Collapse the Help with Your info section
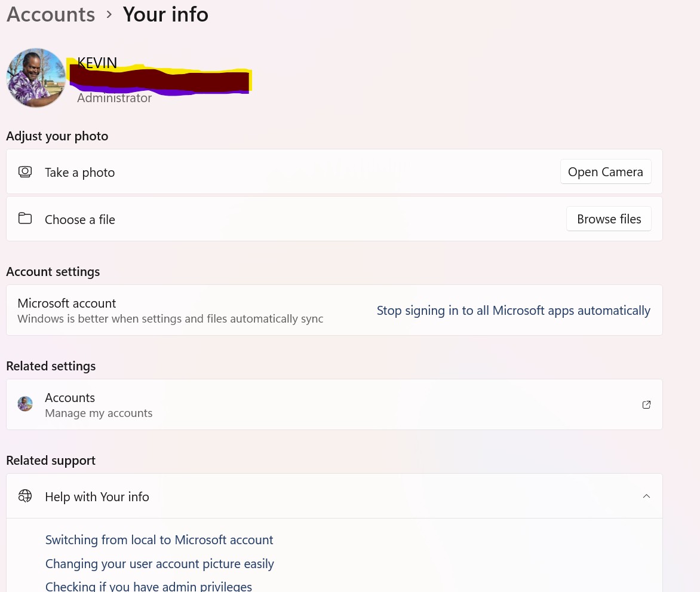Image resolution: width=700 pixels, height=592 pixels. [x=646, y=496]
